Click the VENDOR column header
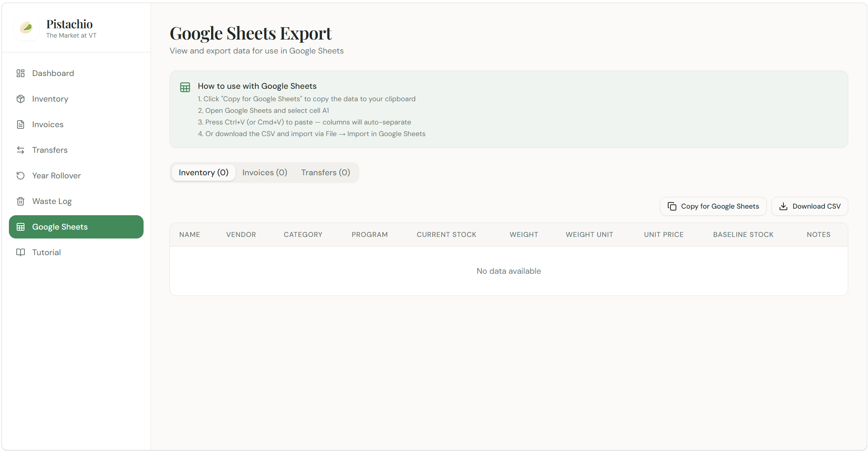The height and width of the screenshot is (451, 868). click(241, 235)
